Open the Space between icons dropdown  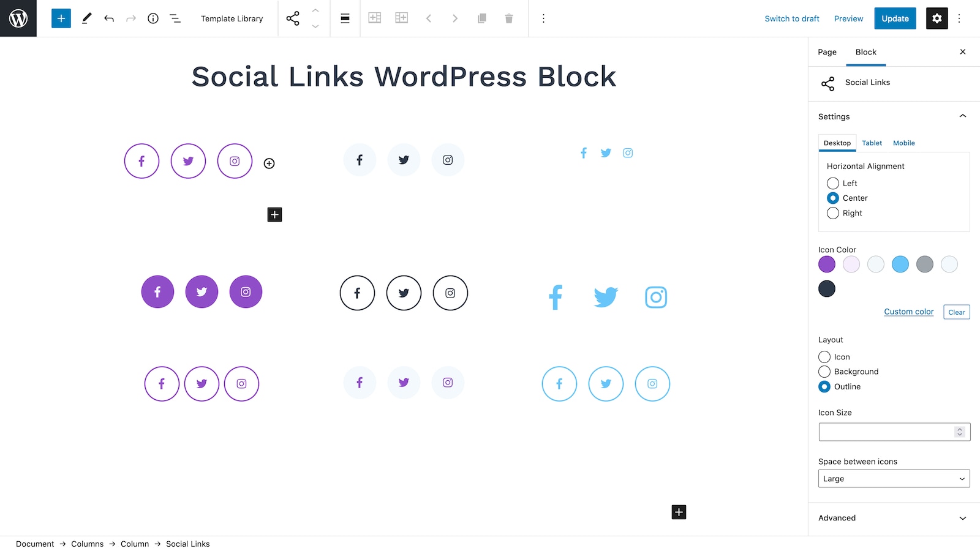click(894, 479)
